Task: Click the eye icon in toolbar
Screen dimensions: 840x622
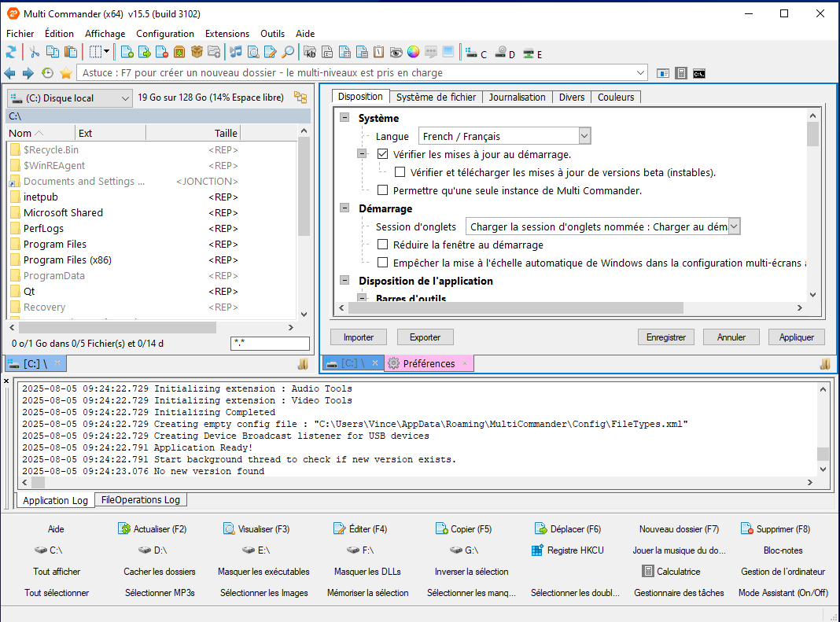Action: point(396,53)
